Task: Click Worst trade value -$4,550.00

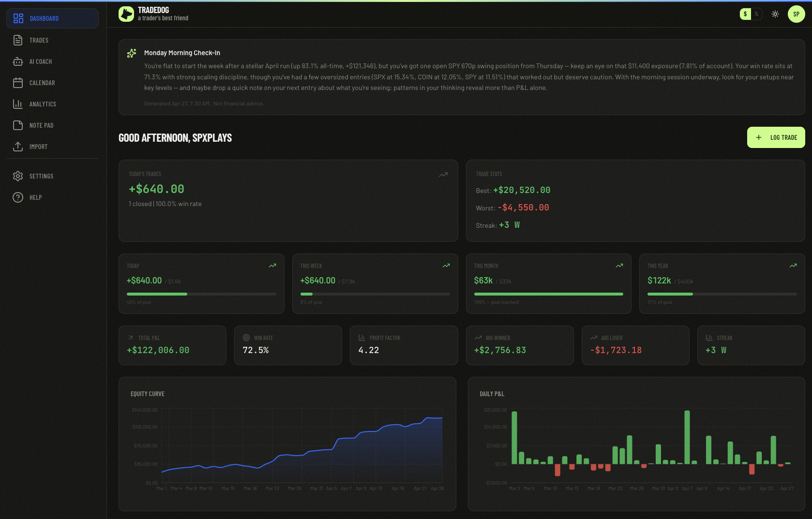Action: click(x=523, y=208)
